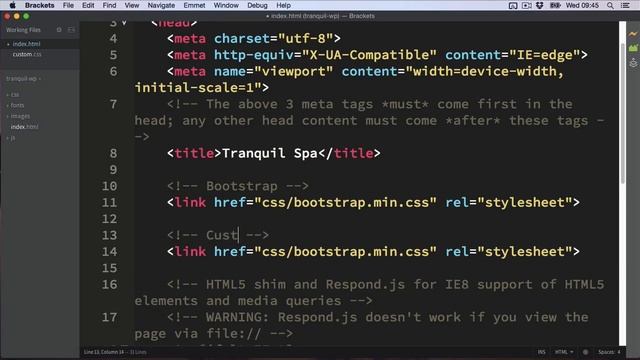Select index.html in Working Files

pos(26,44)
